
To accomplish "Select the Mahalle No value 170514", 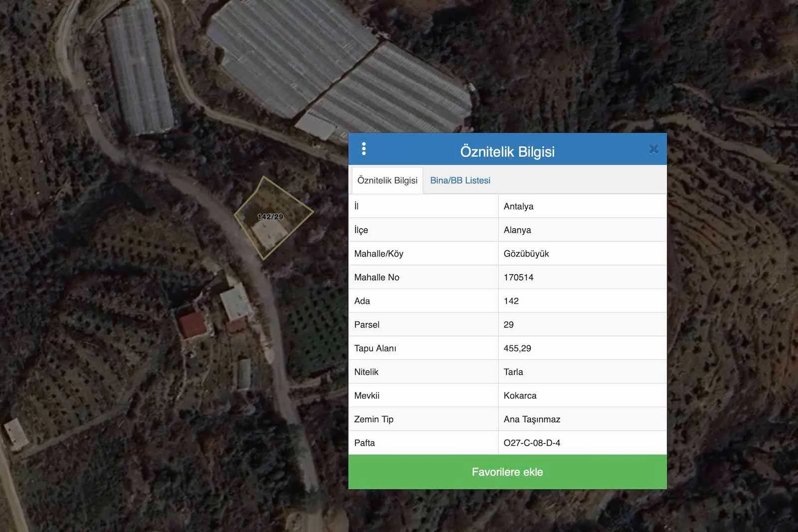I will click(x=518, y=277).
